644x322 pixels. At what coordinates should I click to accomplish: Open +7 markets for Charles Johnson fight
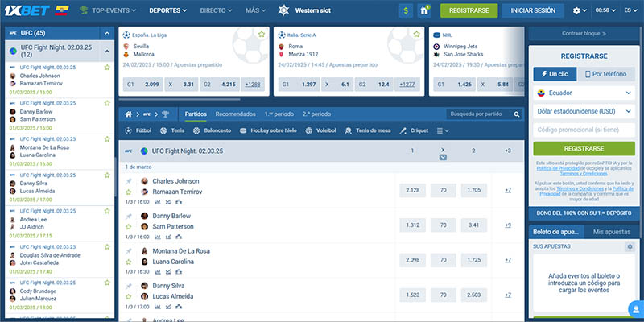[508, 190]
